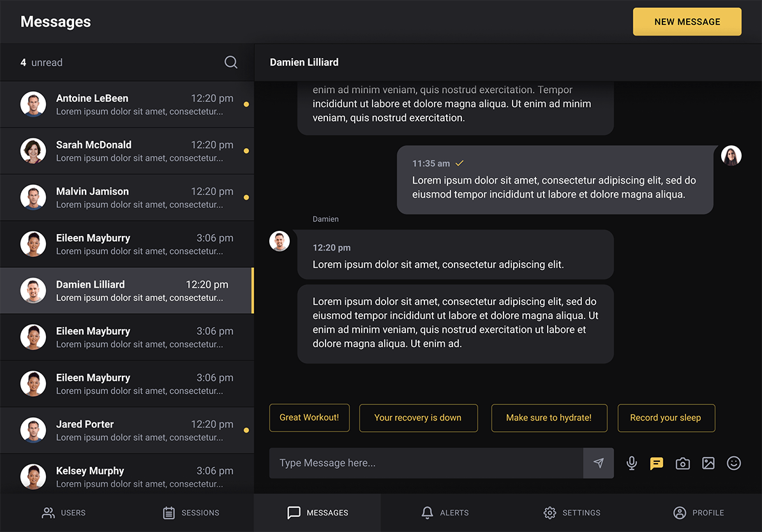Tap the microphone voice message icon
The width and height of the screenshot is (762, 532).
coord(632,464)
